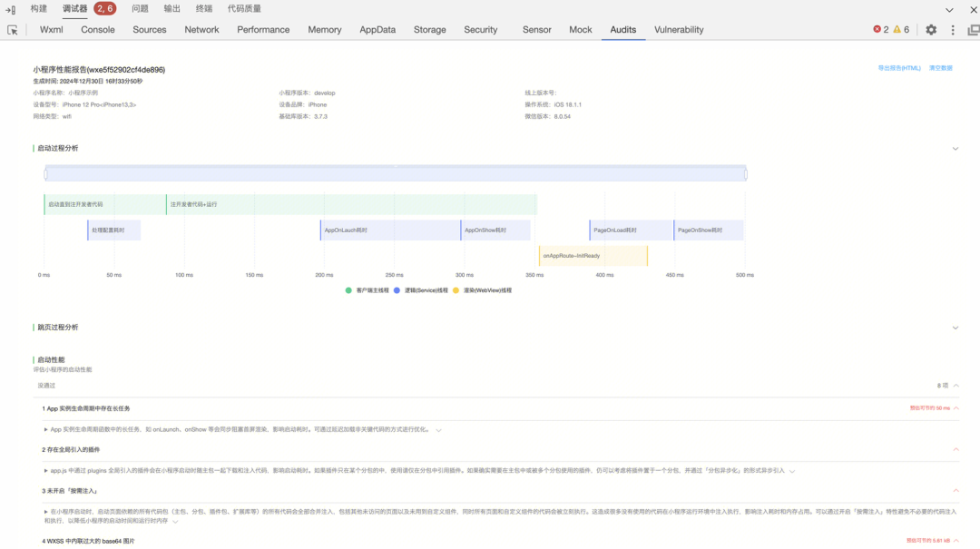Viewport: 980px width, 549px height.
Task: Click the left handle of timeline range slider
Action: coord(45,174)
